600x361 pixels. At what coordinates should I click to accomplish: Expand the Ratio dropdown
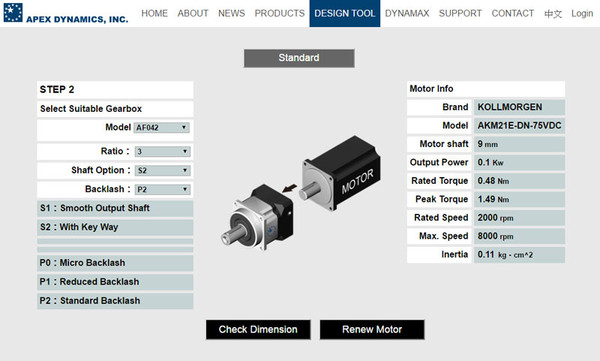coord(162,152)
